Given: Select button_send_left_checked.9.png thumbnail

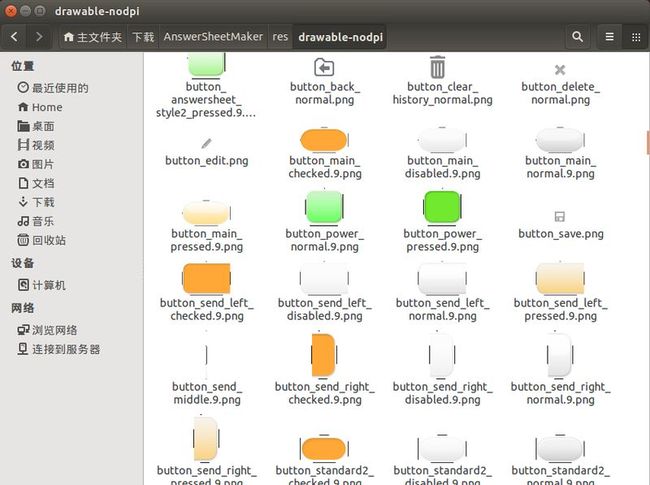Looking at the screenshot, I should point(206,279).
